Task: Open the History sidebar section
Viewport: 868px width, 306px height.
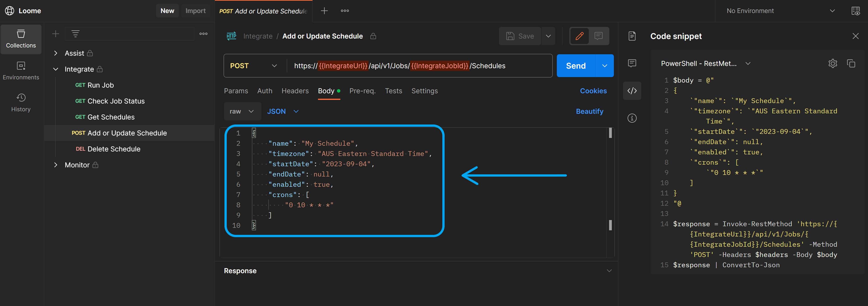Action: point(21,103)
